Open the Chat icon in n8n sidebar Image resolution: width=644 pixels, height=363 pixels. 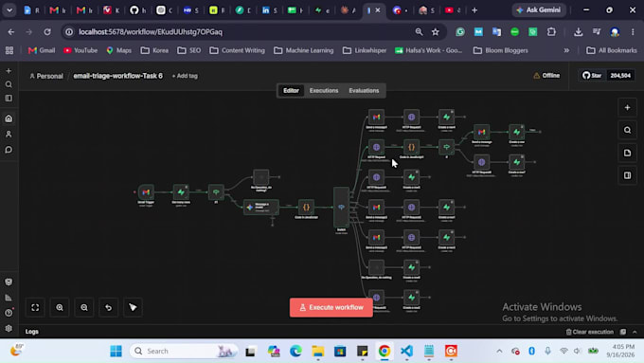pyautogui.click(x=9, y=150)
